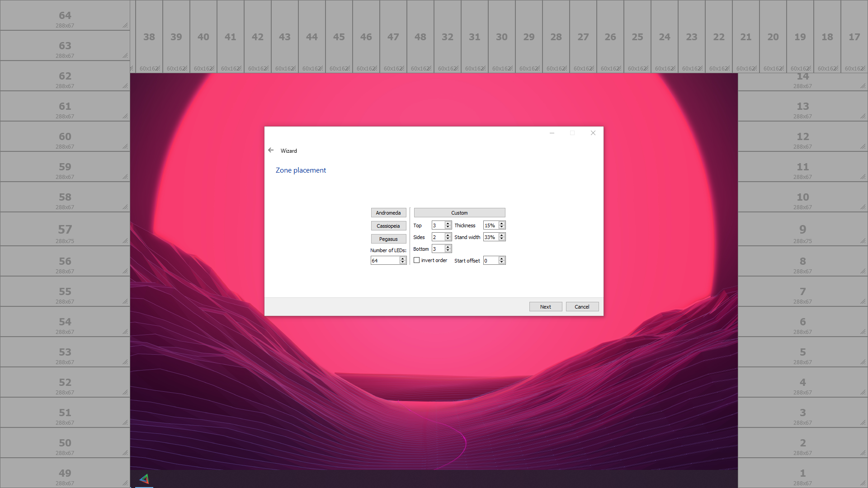Select LED zone 64
This screenshot has height=488, width=868.
point(65,15)
